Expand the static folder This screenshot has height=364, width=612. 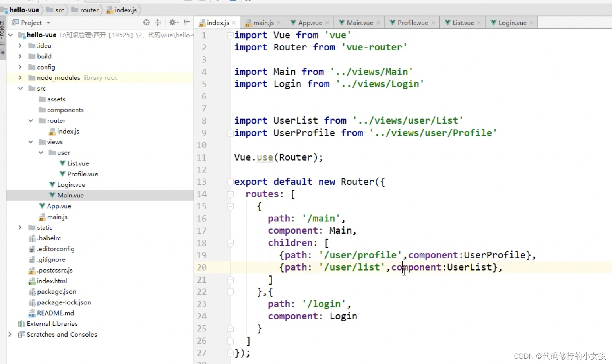20,227
